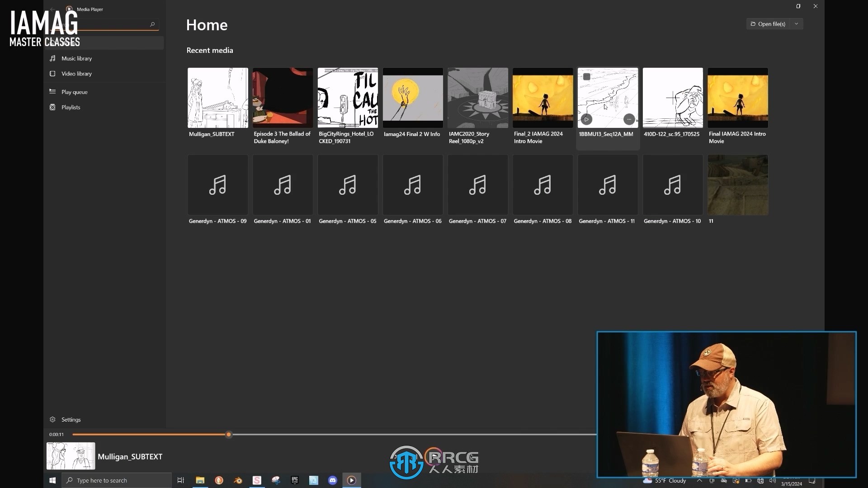Open Blender from the taskbar
868x488 pixels.
coord(238,480)
